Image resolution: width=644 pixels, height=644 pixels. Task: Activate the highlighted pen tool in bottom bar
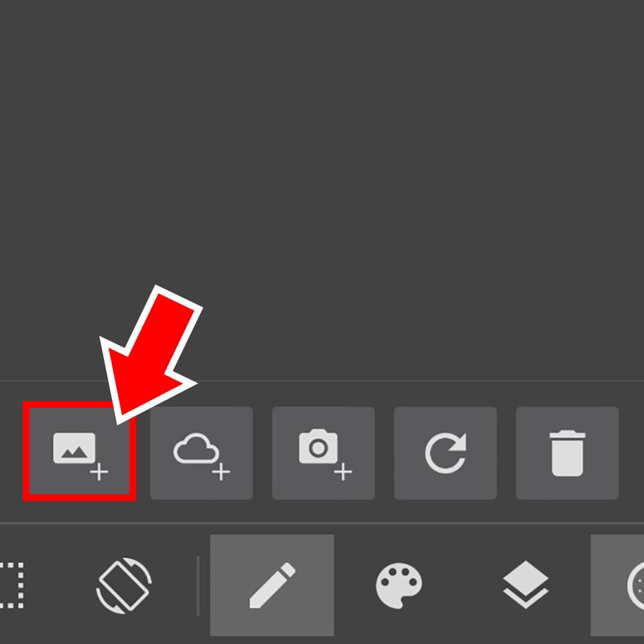point(272,585)
